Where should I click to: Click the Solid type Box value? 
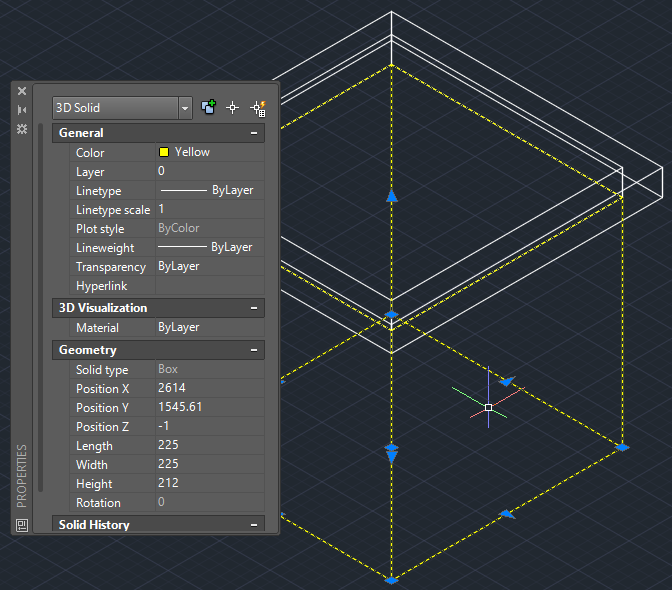(x=210, y=369)
